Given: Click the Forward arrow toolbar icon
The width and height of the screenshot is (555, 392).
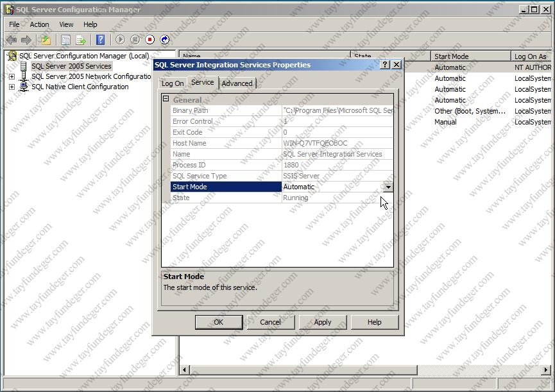Looking at the screenshot, I should coord(26,40).
